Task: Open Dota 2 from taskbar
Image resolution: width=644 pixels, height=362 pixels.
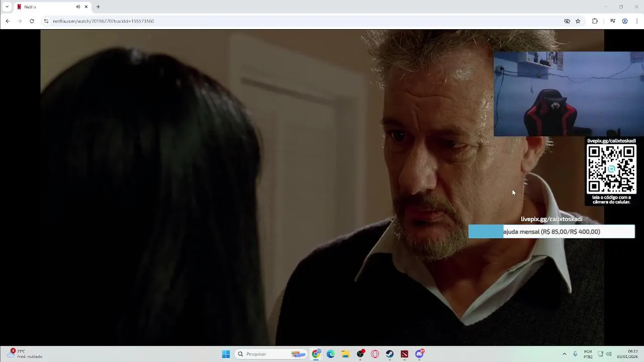Action: click(x=405, y=354)
